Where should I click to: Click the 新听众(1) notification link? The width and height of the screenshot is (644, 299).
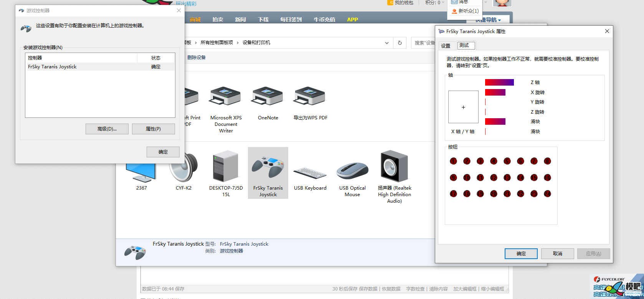pos(465,11)
